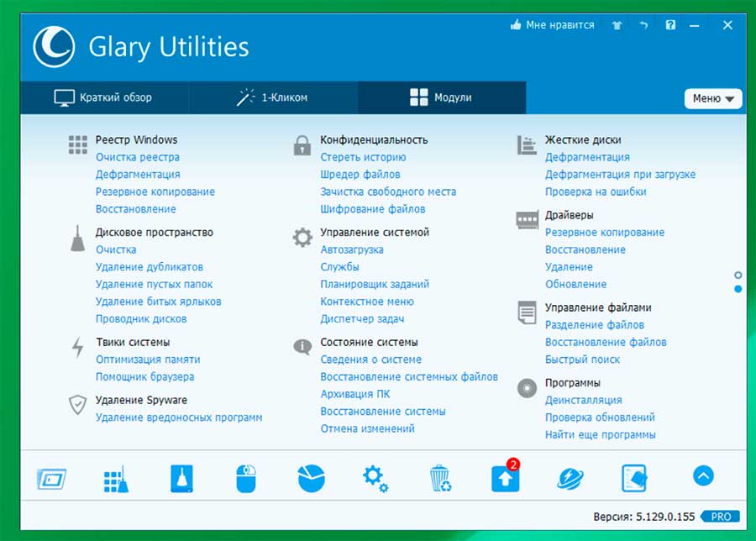The image size is (756, 541).
Task: Click the pie chart disk analysis icon
Action: click(311, 478)
